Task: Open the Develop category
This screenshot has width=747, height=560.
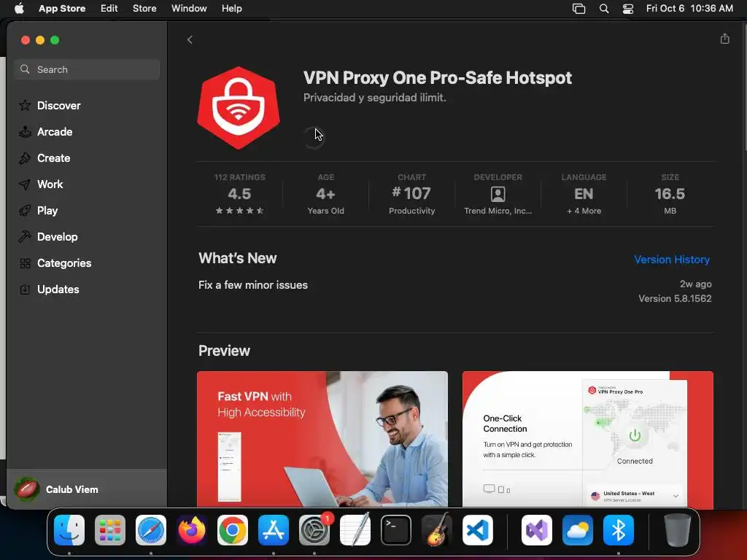Action: click(47, 237)
